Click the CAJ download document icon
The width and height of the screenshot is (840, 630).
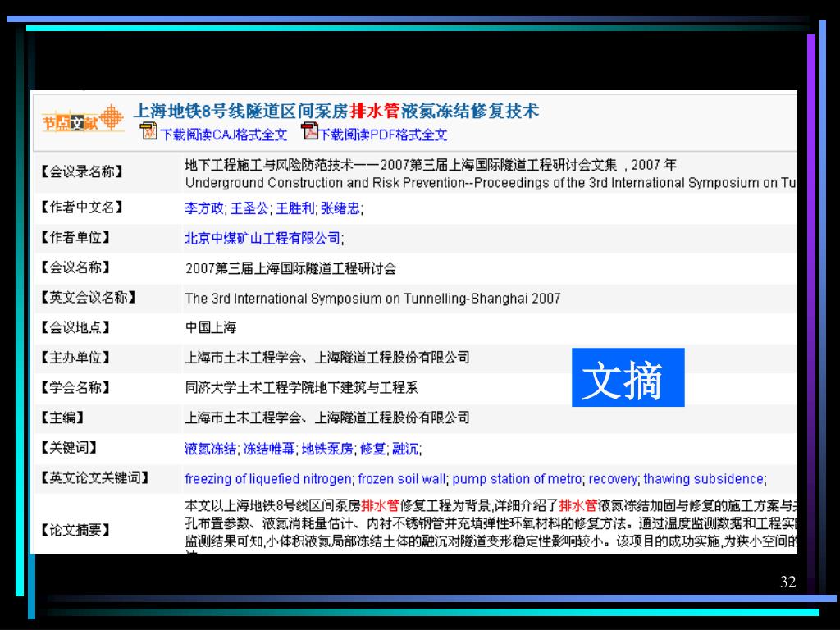[x=148, y=131]
